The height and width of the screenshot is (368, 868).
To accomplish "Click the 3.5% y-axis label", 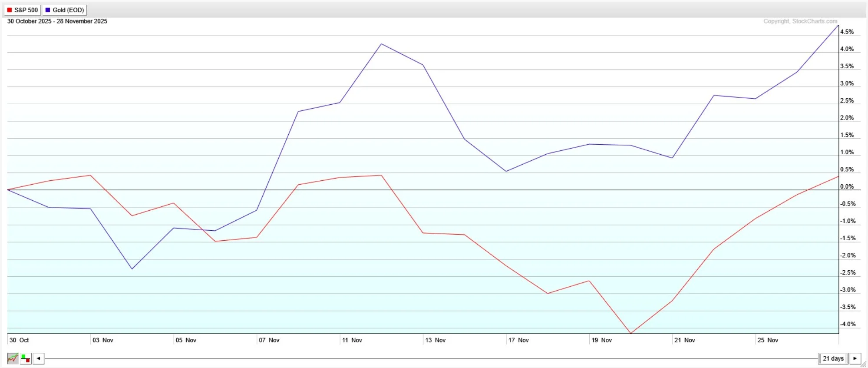I will coord(847,66).
